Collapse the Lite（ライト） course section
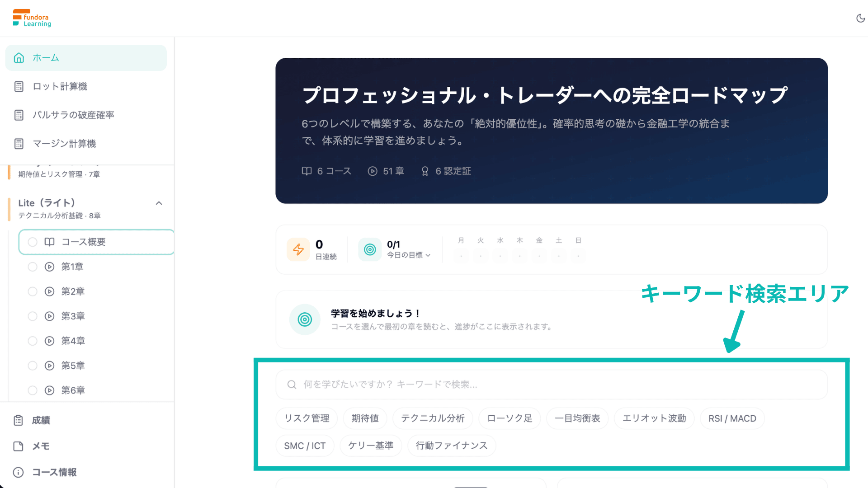The width and height of the screenshot is (868, 488). pos(159,203)
